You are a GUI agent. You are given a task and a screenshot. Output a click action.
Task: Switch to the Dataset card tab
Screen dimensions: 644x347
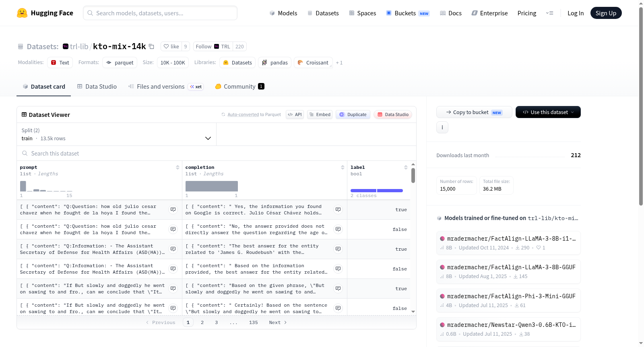click(x=44, y=87)
